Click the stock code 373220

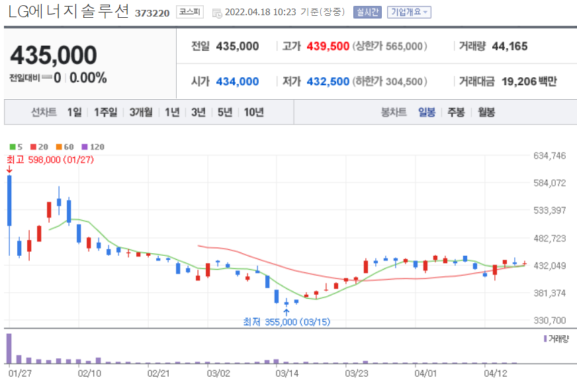click(152, 13)
